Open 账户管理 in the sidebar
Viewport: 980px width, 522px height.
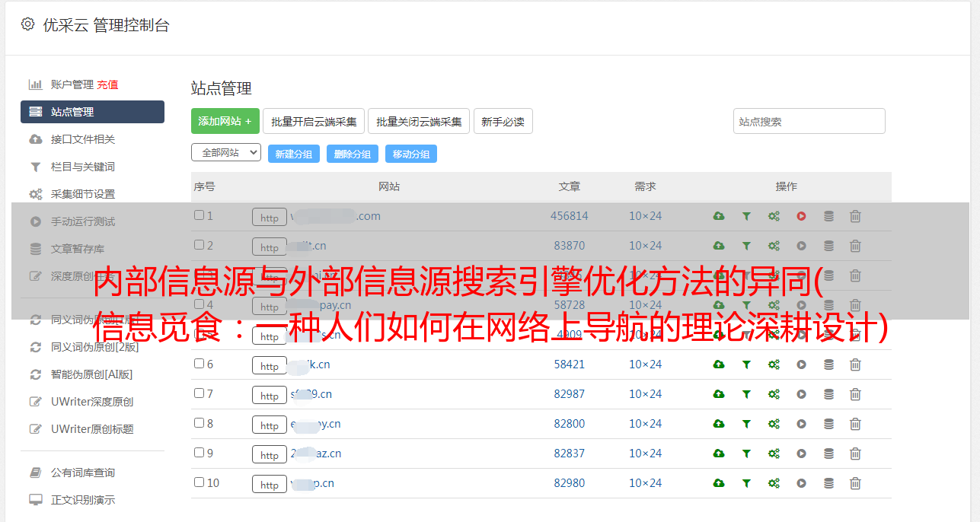(72, 84)
